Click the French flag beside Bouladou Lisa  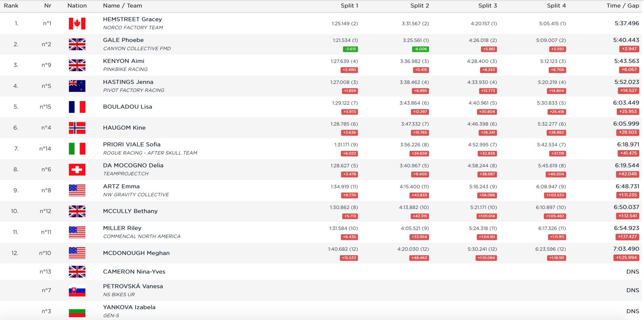click(x=77, y=107)
